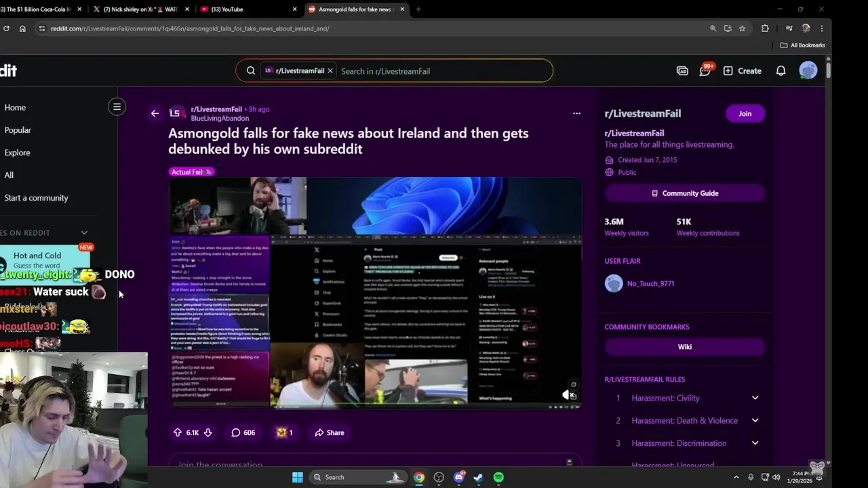Viewport: 868px width, 488px height.
Task: Open the Chrome extensions menu
Action: 765,28
